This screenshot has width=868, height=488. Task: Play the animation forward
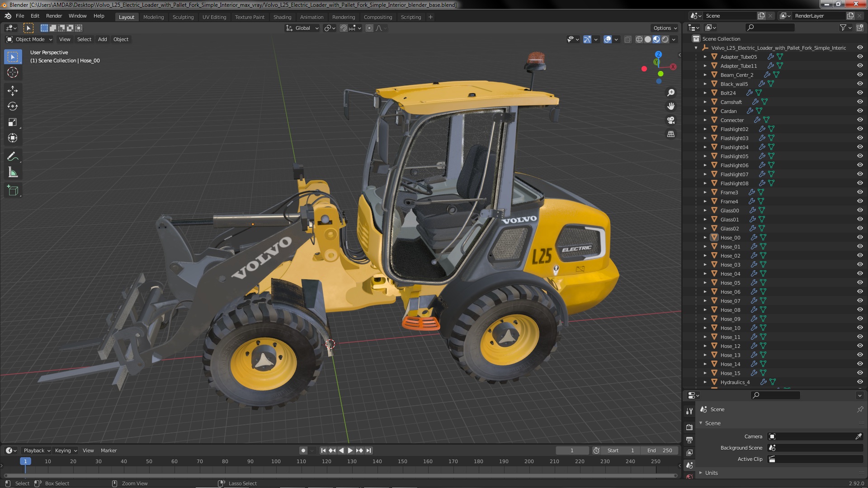350,450
